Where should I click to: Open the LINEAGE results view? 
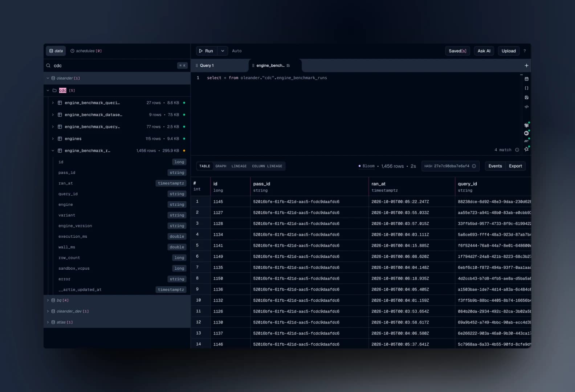point(239,166)
